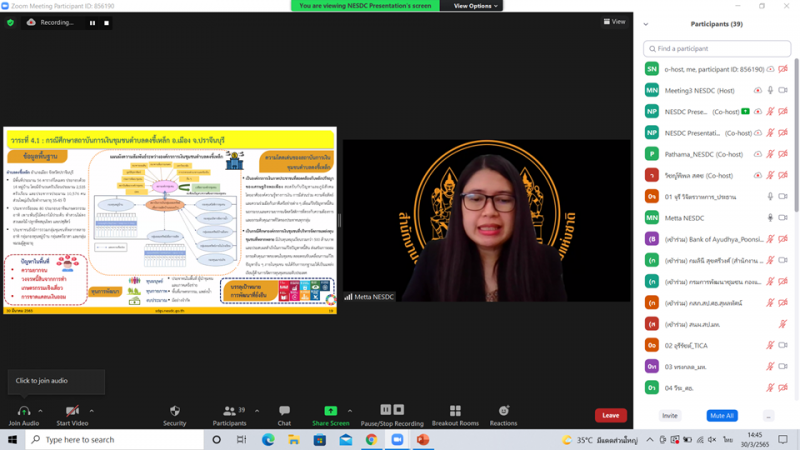Viewport: 800px width, 450px height.
Task: Select the SN avatar participant row
Action: coord(717,69)
